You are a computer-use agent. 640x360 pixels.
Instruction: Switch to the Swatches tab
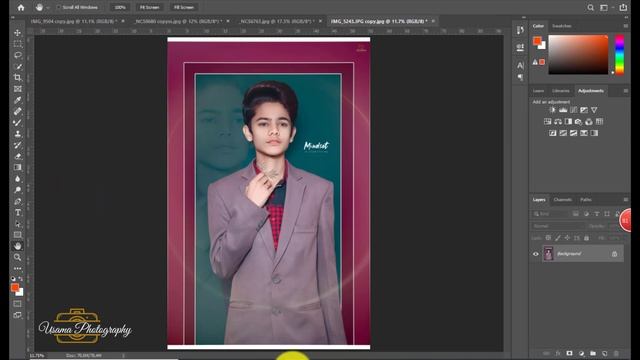pyautogui.click(x=562, y=26)
